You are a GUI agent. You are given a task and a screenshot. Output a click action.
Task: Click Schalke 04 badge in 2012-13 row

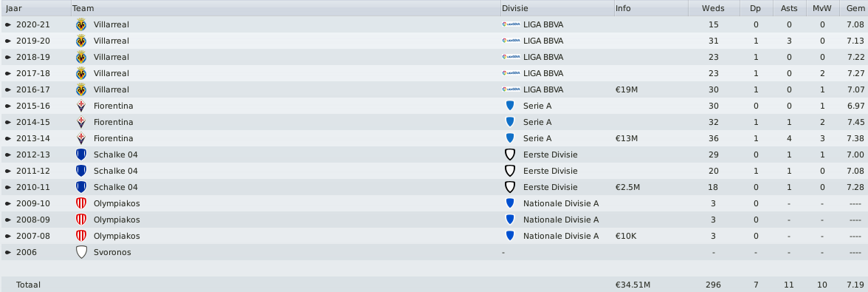pos(81,155)
